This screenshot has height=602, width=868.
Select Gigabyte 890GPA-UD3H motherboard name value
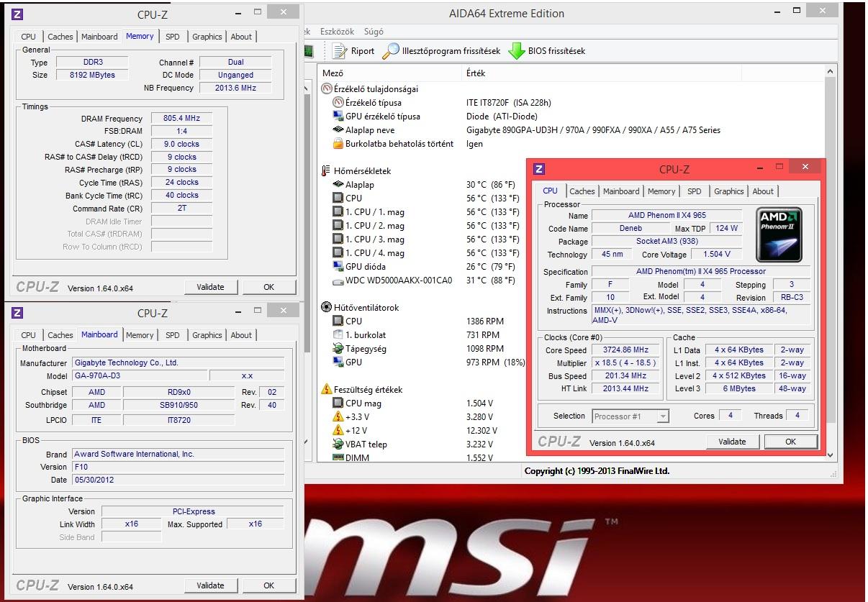point(593,130)
